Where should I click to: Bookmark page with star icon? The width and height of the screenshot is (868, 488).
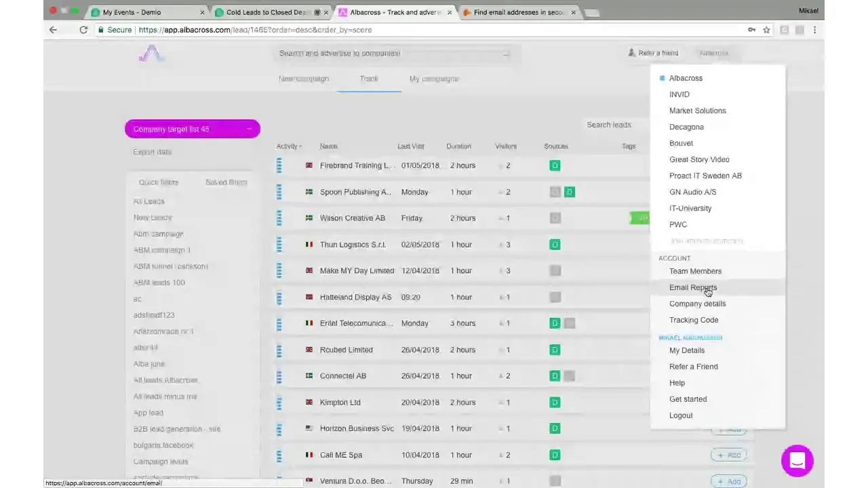pos(766,30)
